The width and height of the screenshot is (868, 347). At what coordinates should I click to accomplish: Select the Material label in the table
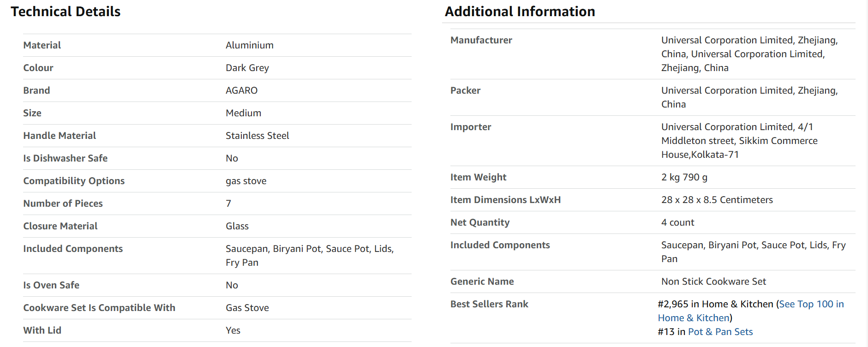[42, 45]
